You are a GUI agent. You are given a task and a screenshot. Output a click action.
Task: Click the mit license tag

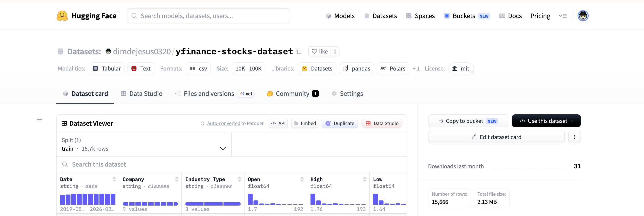point(461,69)
